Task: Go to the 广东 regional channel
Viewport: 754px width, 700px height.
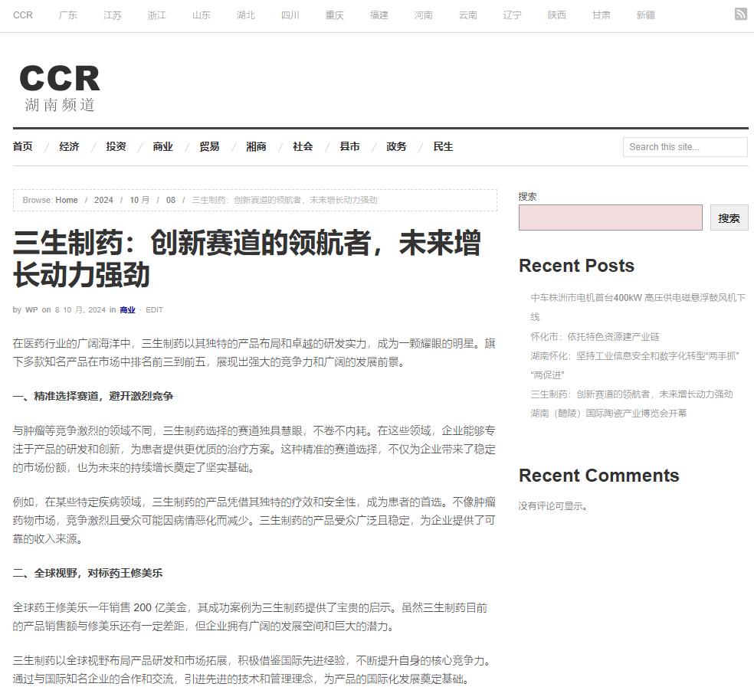Action: tap(67, 15)
